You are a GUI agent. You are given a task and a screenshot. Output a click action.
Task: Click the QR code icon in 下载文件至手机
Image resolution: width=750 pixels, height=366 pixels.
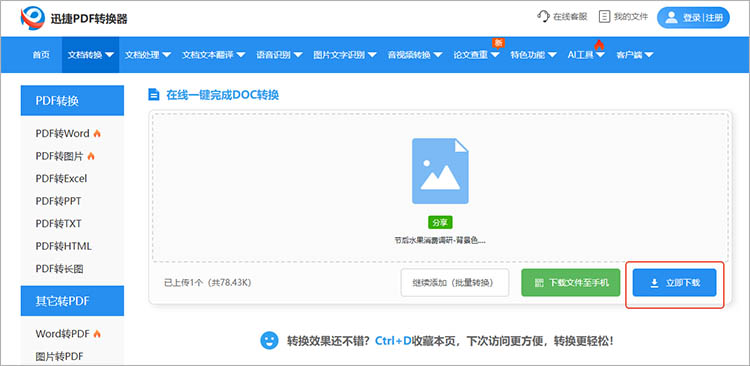[539, 283]
